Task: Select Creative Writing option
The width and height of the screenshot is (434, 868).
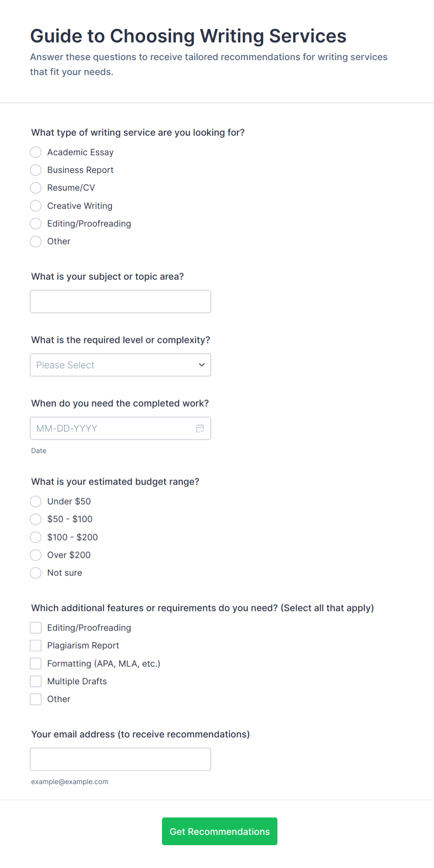Action: click(35, 206)
